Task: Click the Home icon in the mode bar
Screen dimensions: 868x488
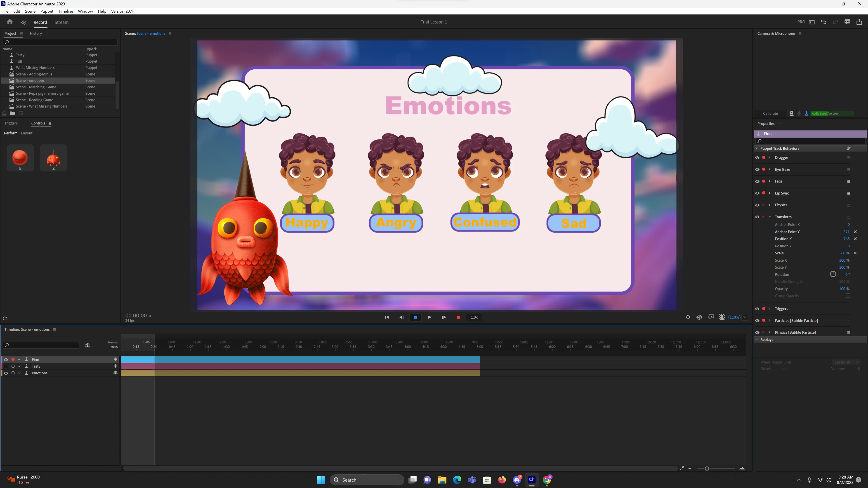Action: click(x=10, y=22)
